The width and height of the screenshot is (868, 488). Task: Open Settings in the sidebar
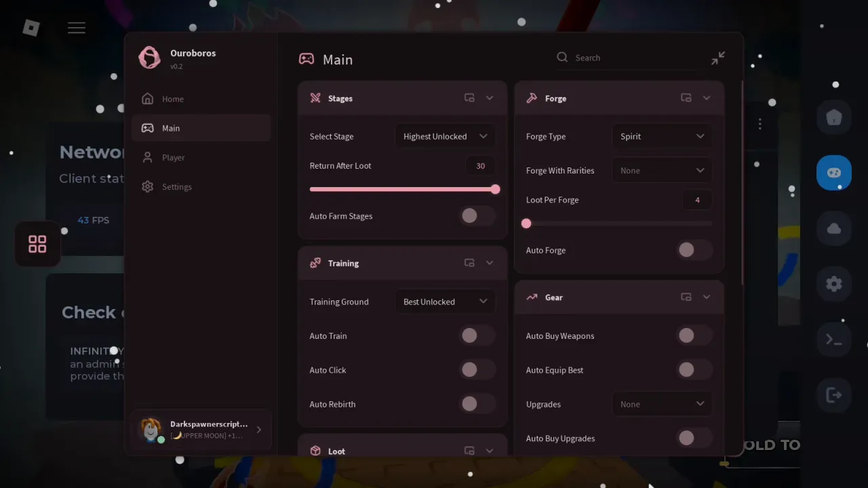point(201,186)
